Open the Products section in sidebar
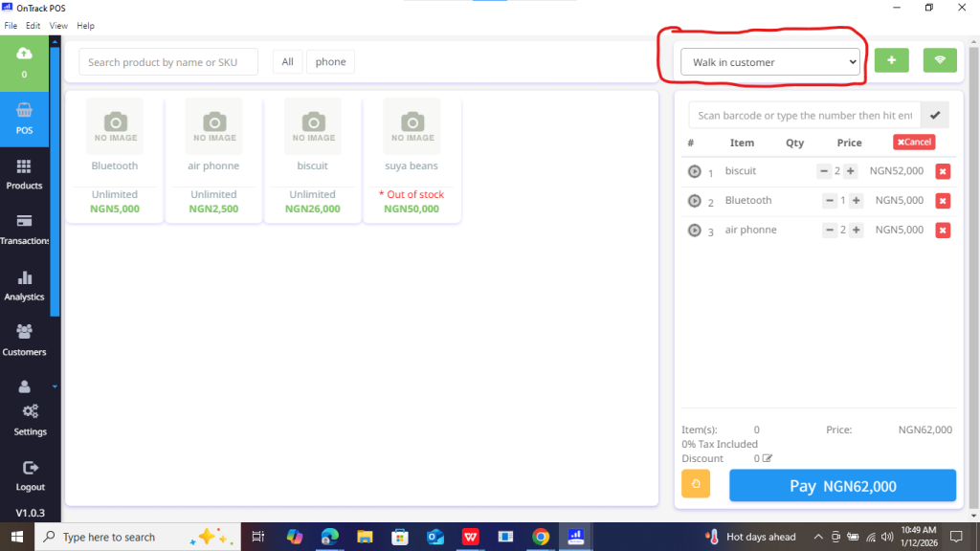Image resolution: width=980 pixels, height=551 pixels. 24,173
